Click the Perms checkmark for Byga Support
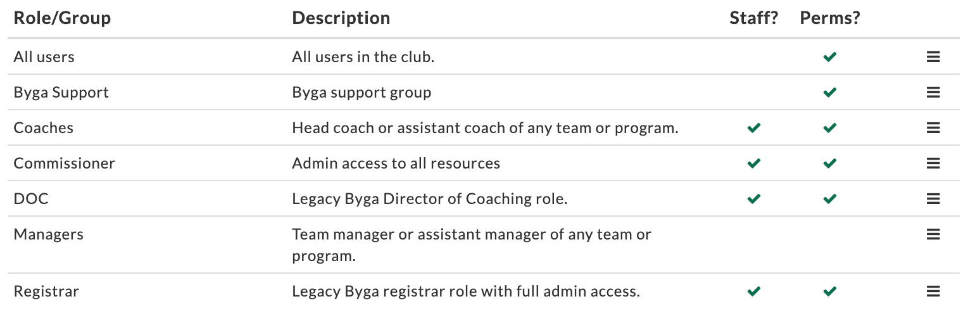The height and width of the screenshot is (332, 980). pos(830,93)
